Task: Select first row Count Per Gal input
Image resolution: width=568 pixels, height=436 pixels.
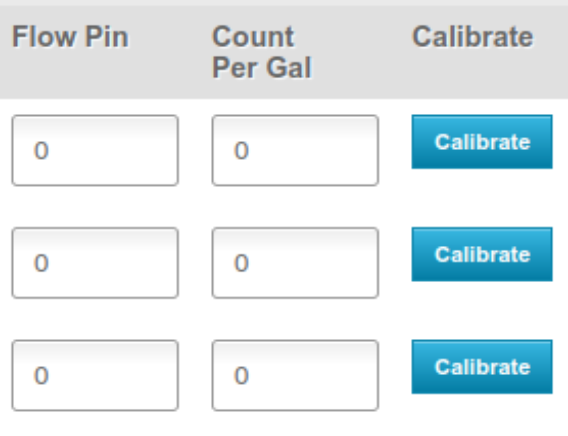Action: [x=295, y=150]
